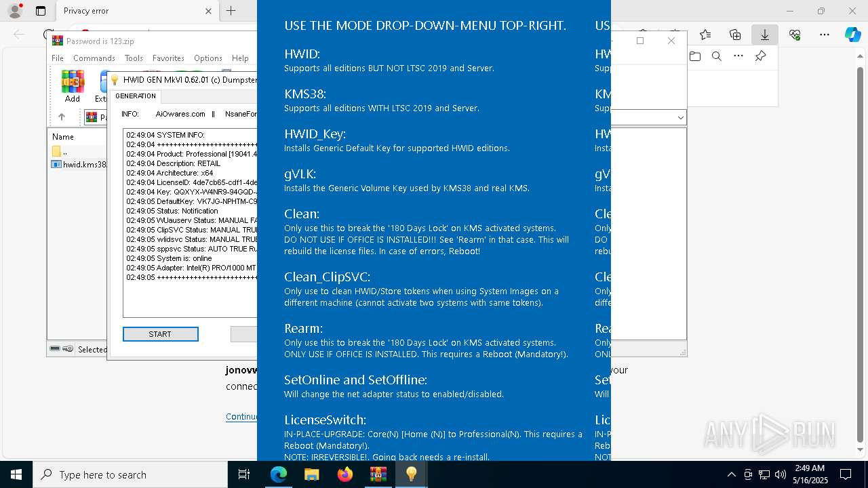This screenshot has height=488, width=868.
Task: Open Firefox from the taskbar
Action: click(344, 474)
